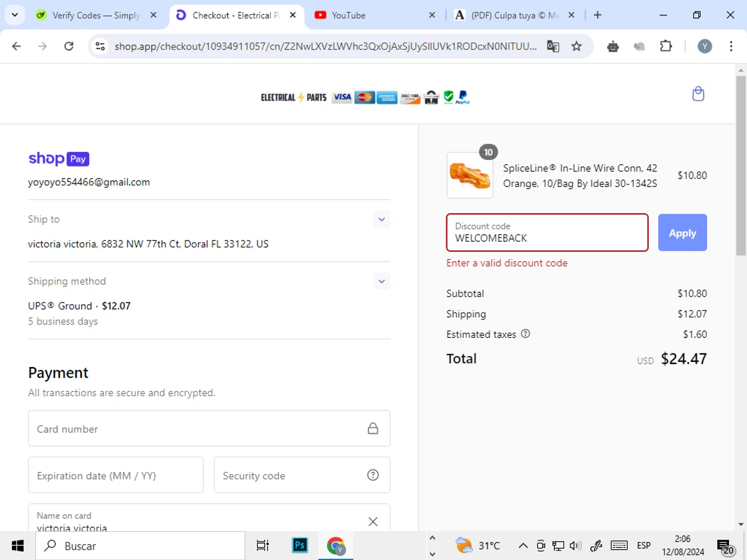The width and height of the screenshot is (747, 560).
Task: Click the Security code help question mark
Action: tap(373, 475)
